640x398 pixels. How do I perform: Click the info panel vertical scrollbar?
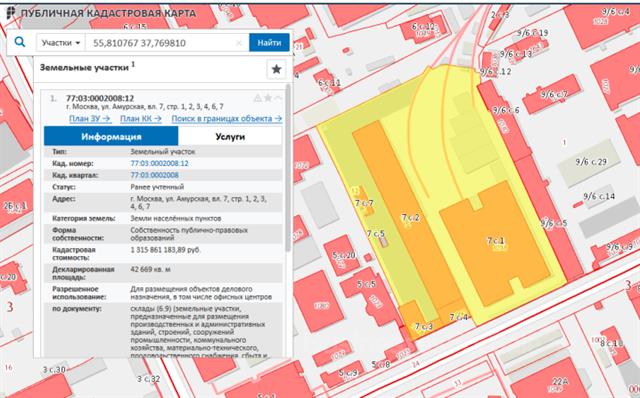[x=288, y=167]
